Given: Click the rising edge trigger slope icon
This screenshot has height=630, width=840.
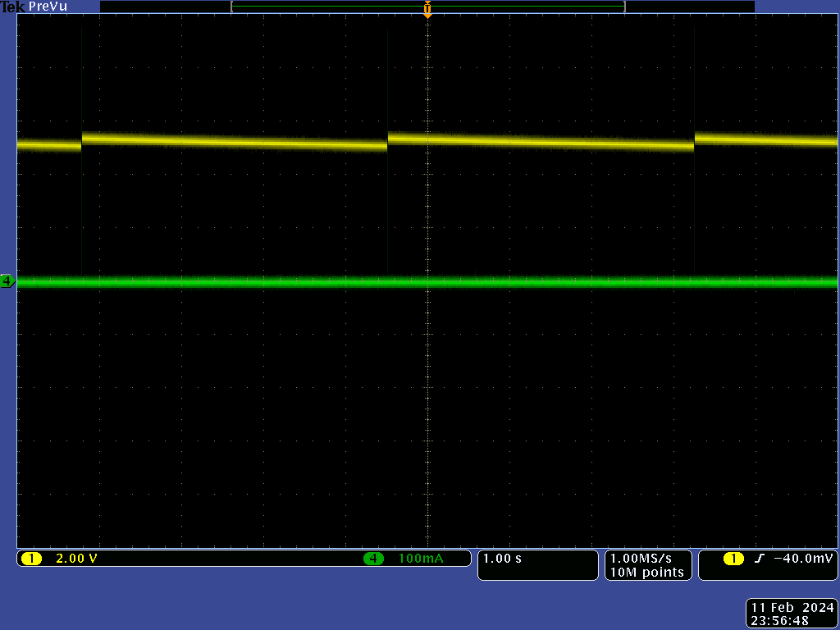Looking at the screenshot, I should [759, 559].
